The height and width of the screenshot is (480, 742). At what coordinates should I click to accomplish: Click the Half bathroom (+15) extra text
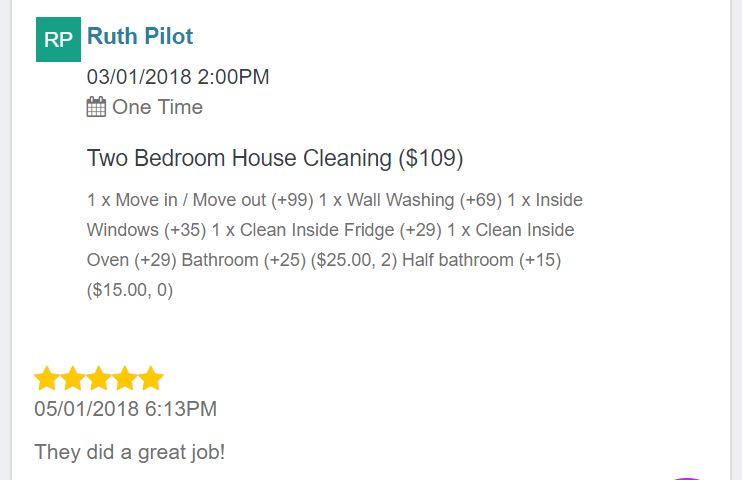pyautogui.click(x=482, y=260)
